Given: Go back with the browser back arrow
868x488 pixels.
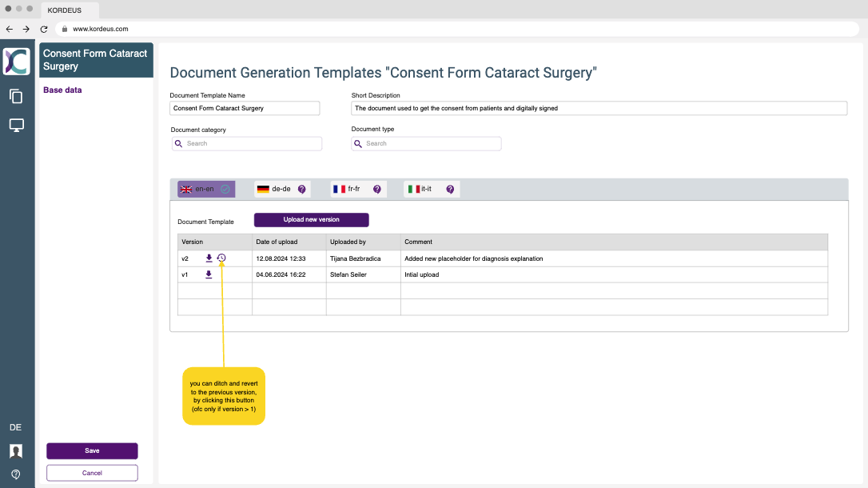Looking at the screenshot, I should (10, 29).
